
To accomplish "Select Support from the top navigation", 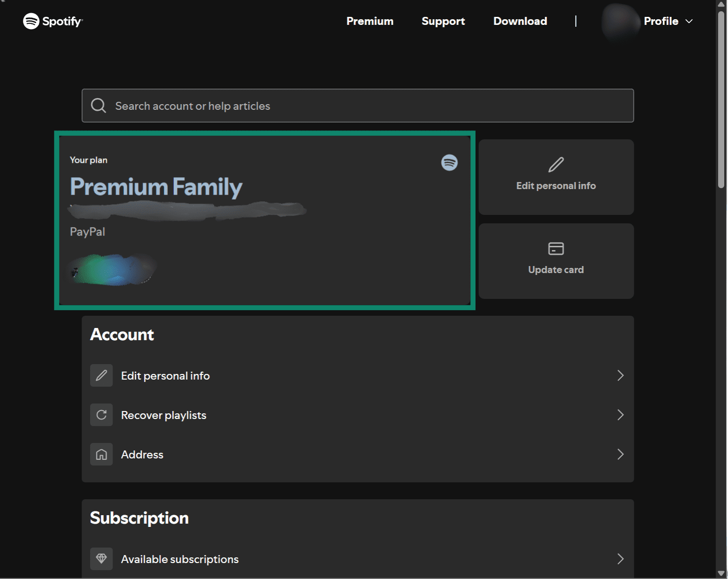I will coord(443,21).
